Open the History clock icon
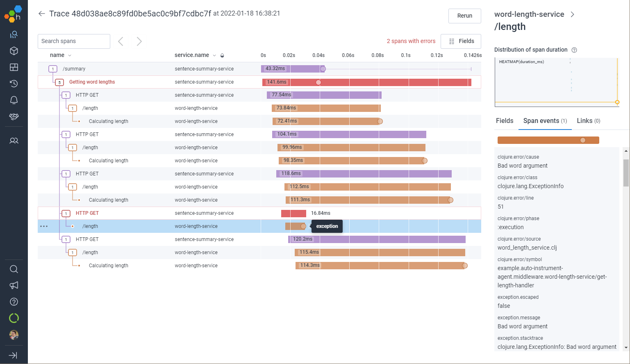The height and width of the screenshot is (364, 630). (x=14, y=84)
